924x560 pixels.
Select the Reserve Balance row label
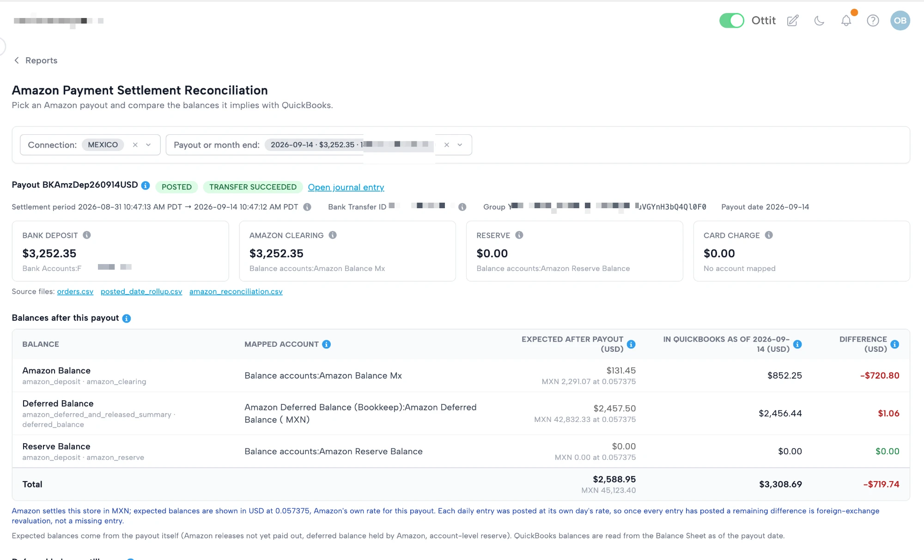click(x=56, y=446)
